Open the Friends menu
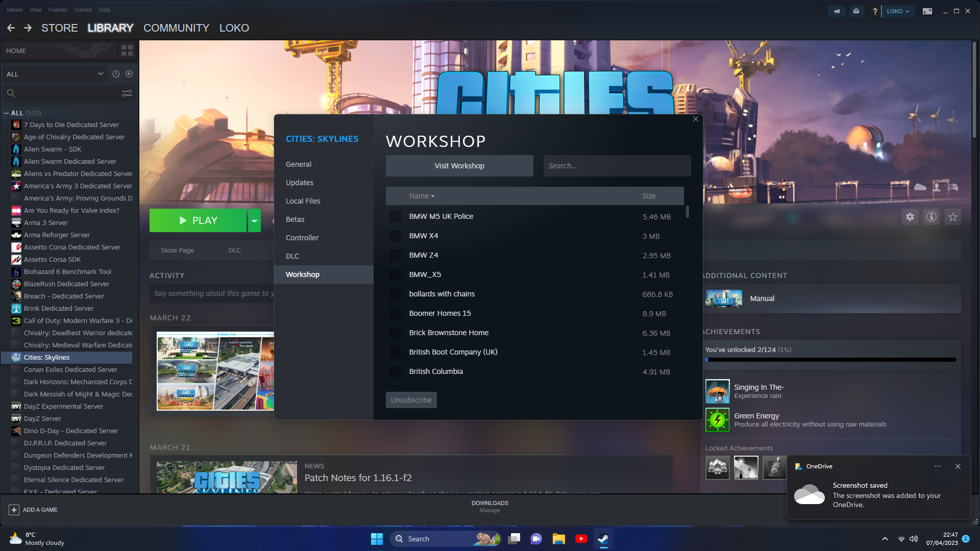980x551 pixels. click(x=58, y=10)
